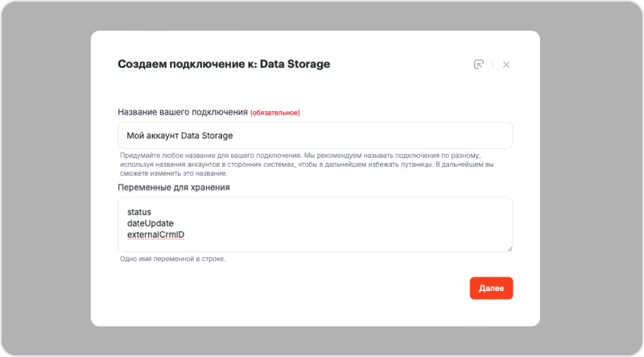
Task: Click the textarea resize handle corner
Action: pos(510,248)
